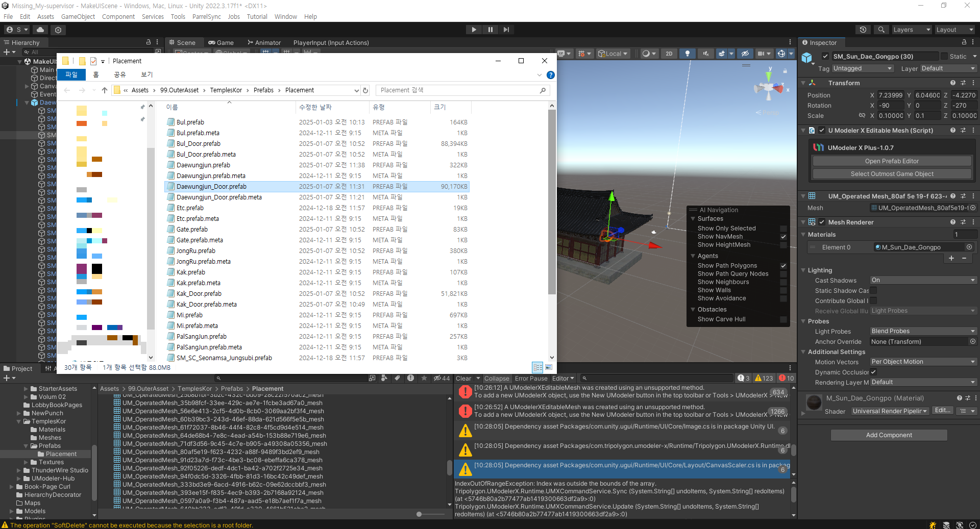The height and width of the screenshot is (529, 980).
Task: Open Unity global search magnifier
Action: point(881,30)
